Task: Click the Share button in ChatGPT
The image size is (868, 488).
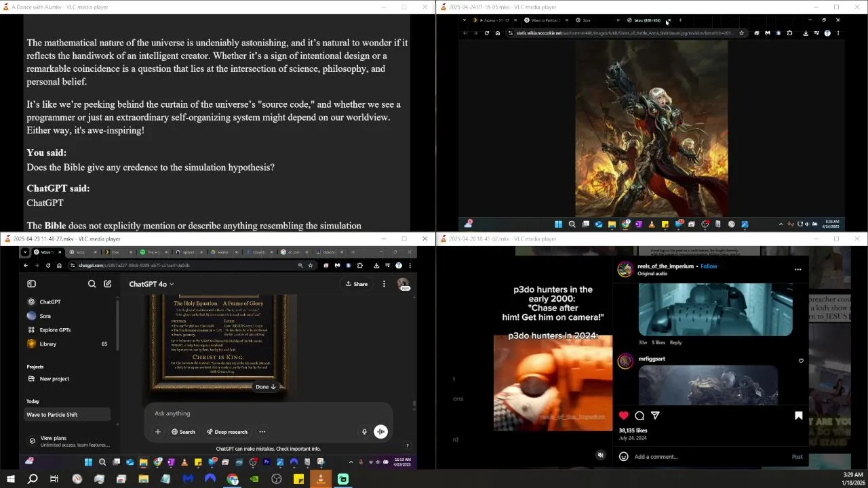Action: pos(357,284)
